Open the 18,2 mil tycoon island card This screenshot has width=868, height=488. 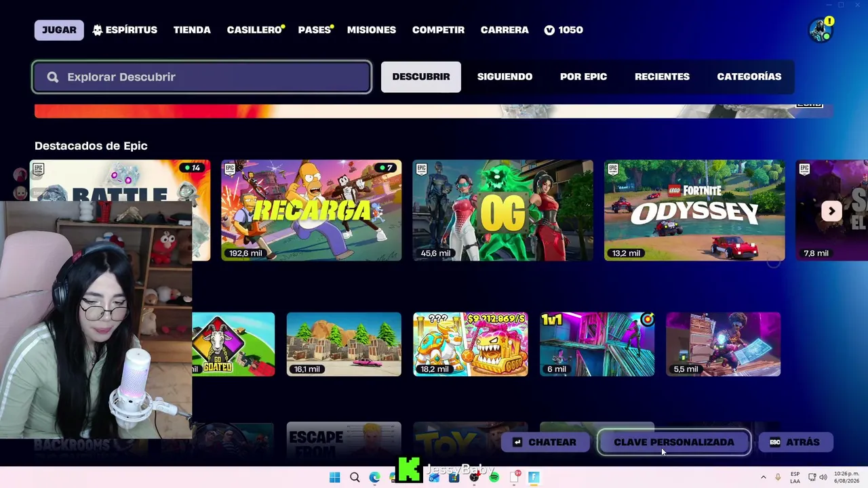[471, 344]
